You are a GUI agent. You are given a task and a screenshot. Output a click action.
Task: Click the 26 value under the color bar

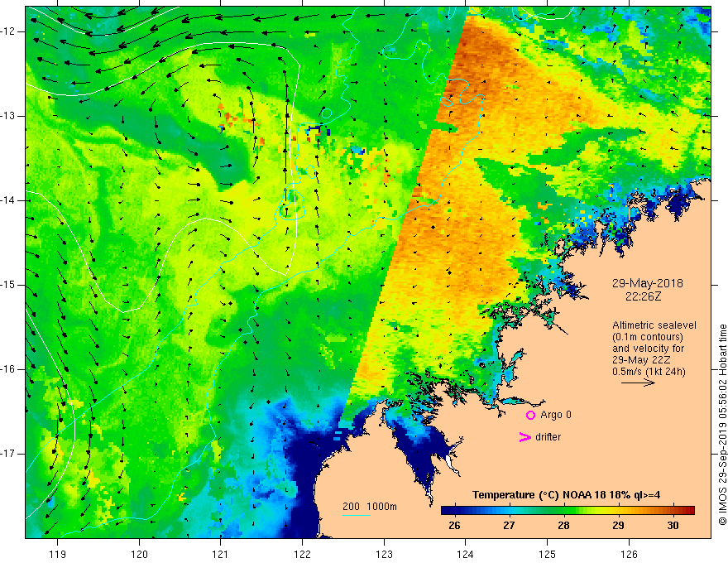click(454, 525)
